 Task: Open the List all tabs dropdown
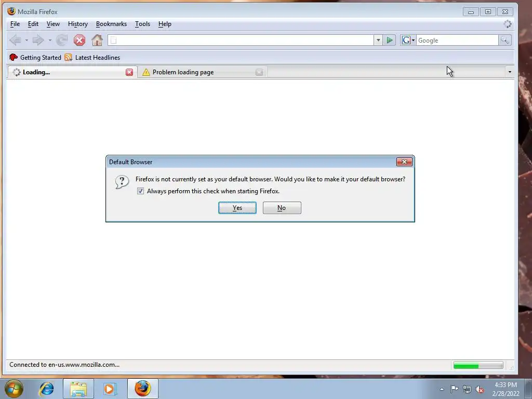pyautogui.click(x=510, y=72)
